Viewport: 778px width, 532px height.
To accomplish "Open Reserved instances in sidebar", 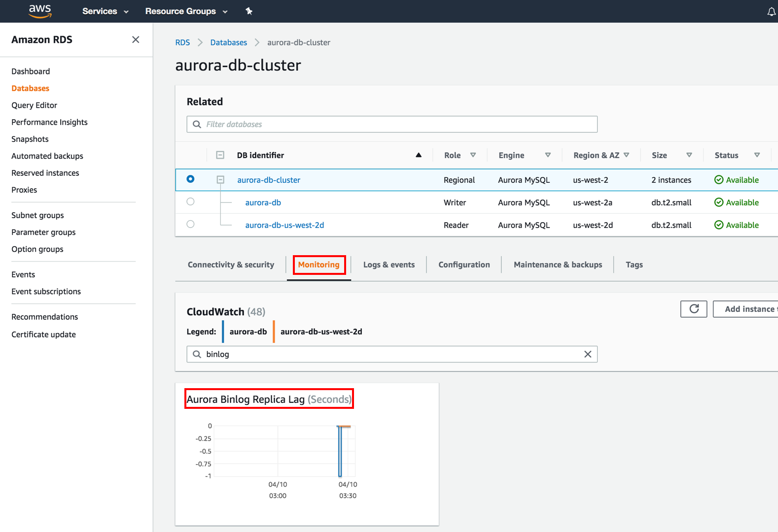I will tap(45, 173).
